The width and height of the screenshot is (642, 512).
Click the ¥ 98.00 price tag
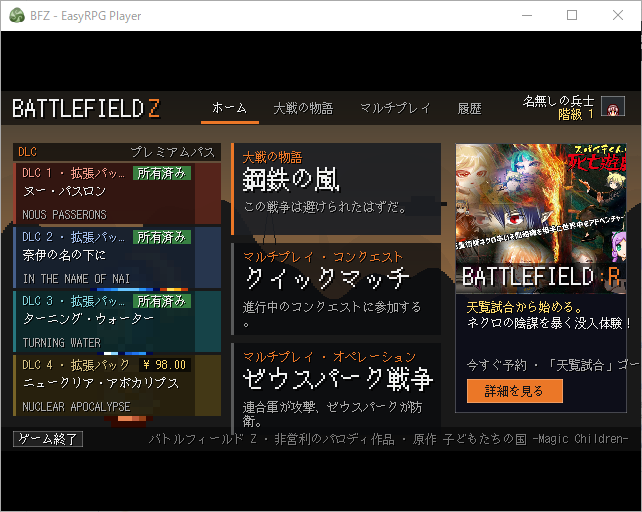[165, 365]
